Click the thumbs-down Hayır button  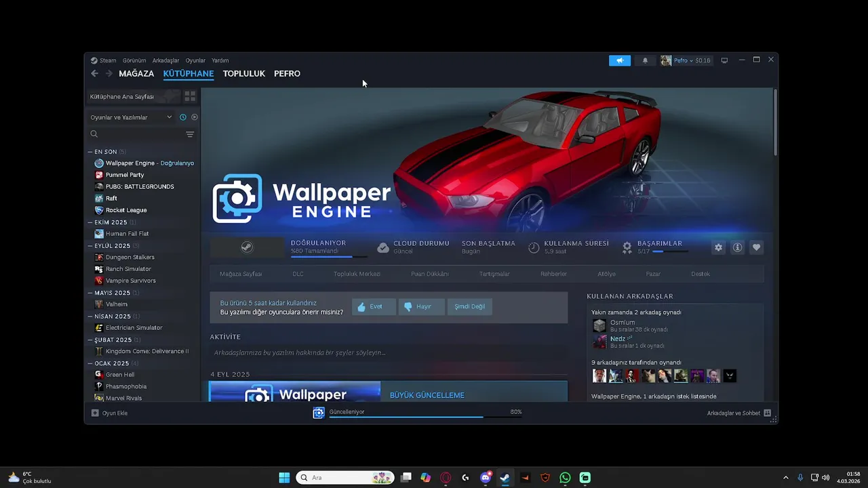421,306
